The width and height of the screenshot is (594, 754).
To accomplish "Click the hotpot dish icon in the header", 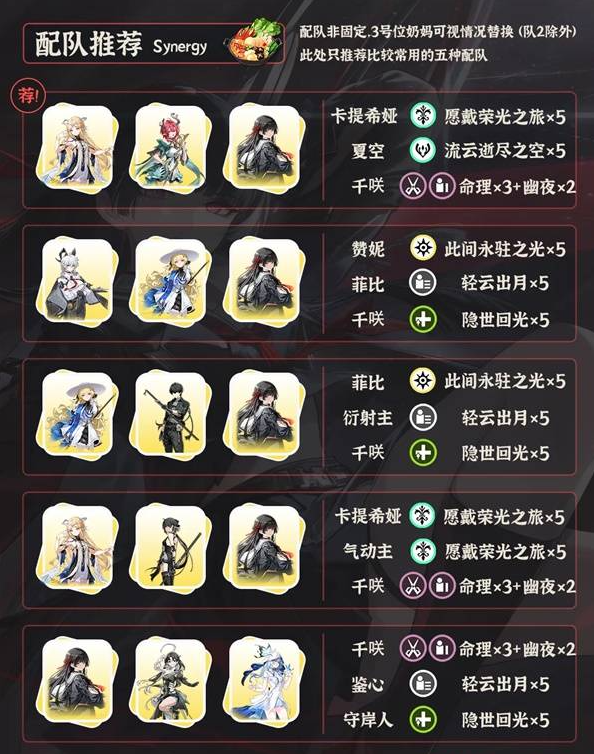I will (255, 41).
